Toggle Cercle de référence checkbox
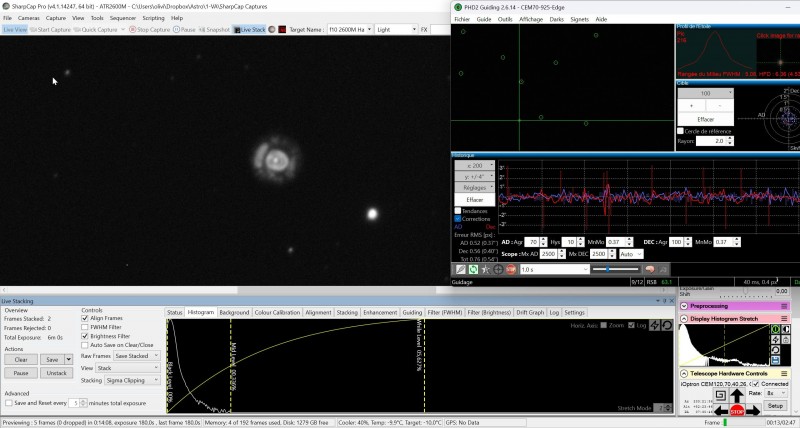800x428 pixels. (x=680, y=131)
